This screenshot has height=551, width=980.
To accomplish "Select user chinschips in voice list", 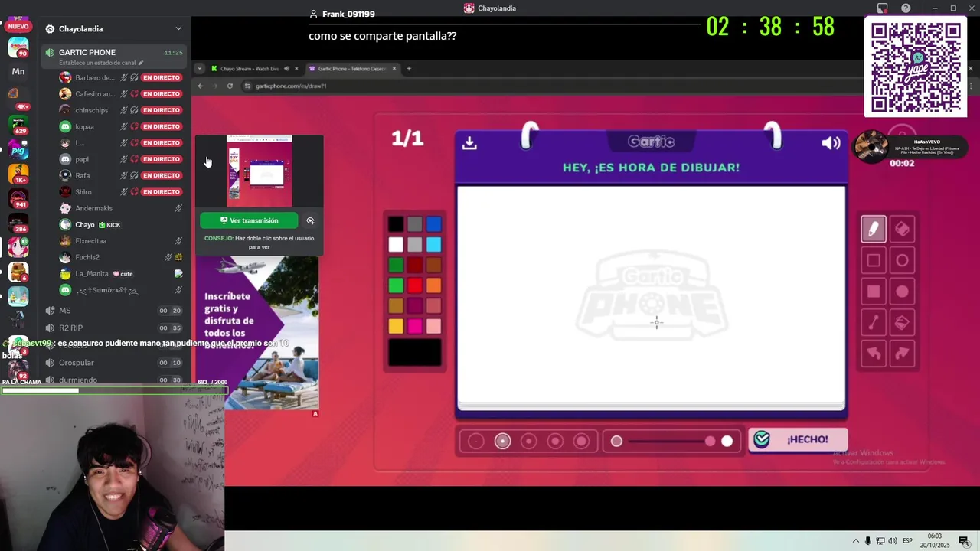I will point(120,110).
